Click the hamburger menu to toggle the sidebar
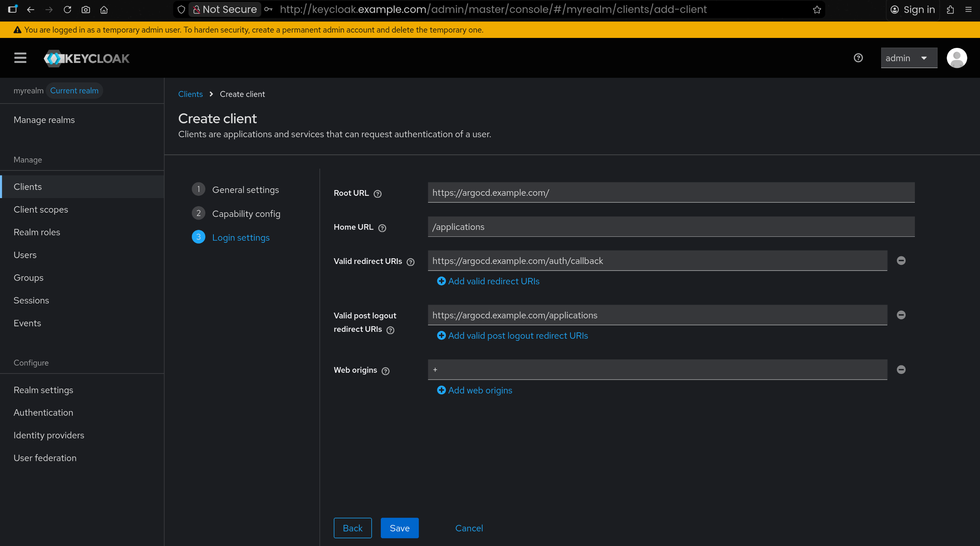 pyautogui.click(x=20, y=58)
